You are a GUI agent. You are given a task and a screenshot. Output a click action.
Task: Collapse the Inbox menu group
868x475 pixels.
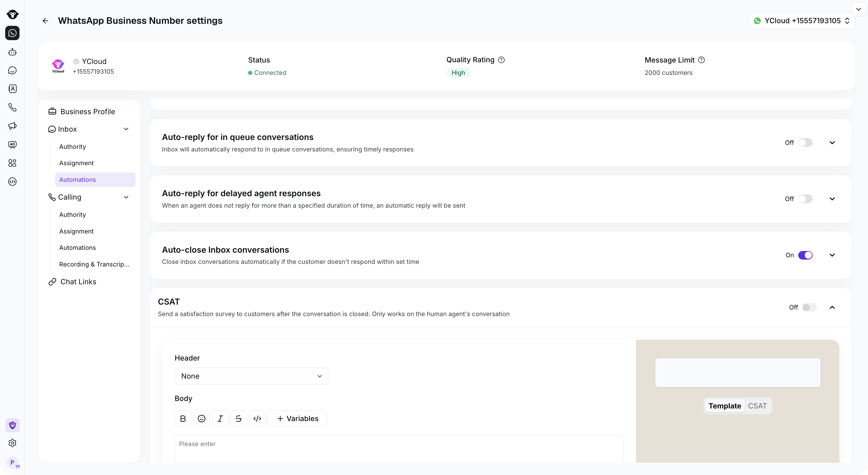click(126, 129)
